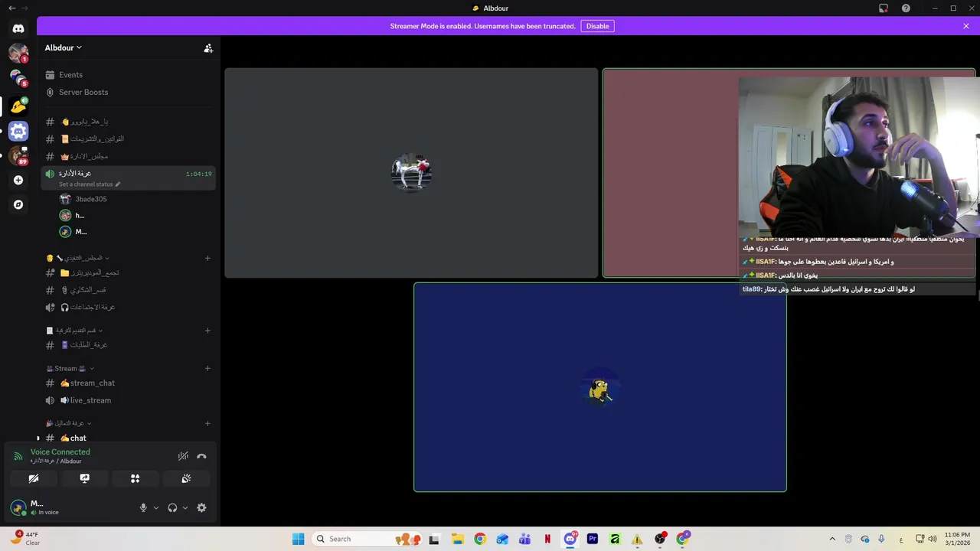This screenshot has height=551, width=980.
Task: Click Set a channel status link
Action: 90,184
